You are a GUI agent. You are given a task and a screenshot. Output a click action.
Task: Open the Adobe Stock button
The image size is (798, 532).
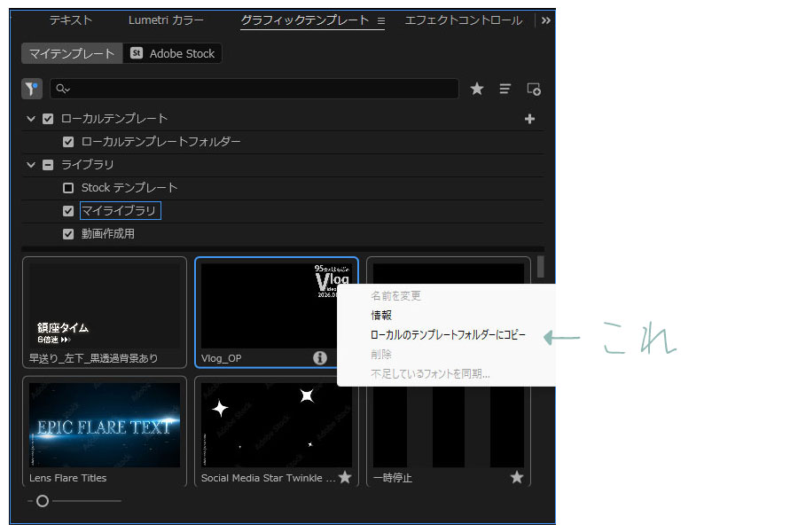tap(172, 53)
